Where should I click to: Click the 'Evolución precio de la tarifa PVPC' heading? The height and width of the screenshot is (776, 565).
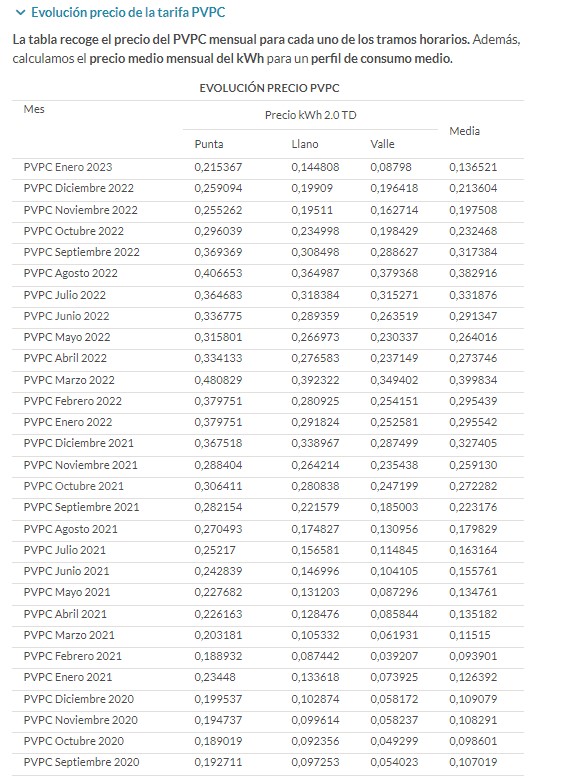click(x=128, y=12)
